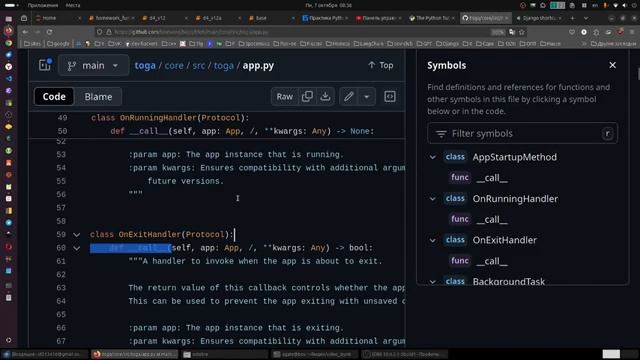The width and height of the screenshot is (640, 360).
Task: Fold code at line 59 chevron
Action: (x=76, y=235)
